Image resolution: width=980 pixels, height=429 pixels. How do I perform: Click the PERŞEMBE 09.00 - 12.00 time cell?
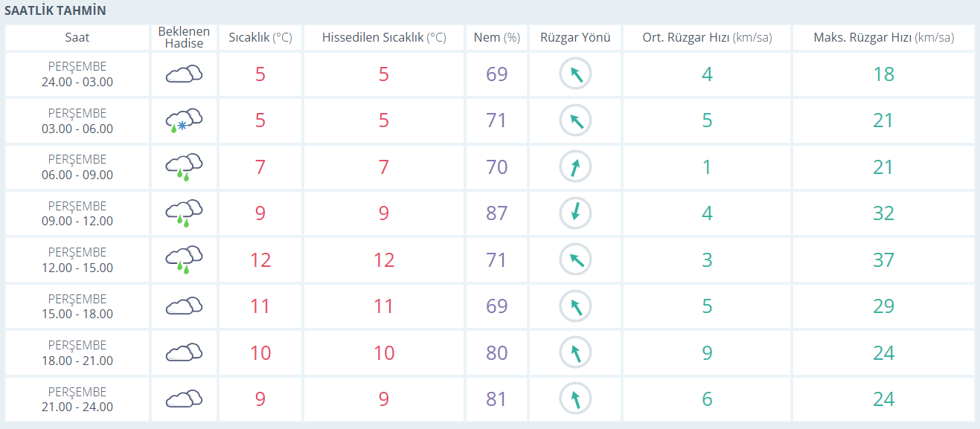pos(77,213)
